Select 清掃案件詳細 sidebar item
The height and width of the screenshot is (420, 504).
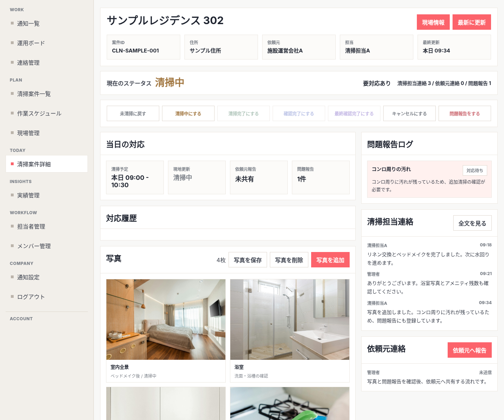pos(47,164)
